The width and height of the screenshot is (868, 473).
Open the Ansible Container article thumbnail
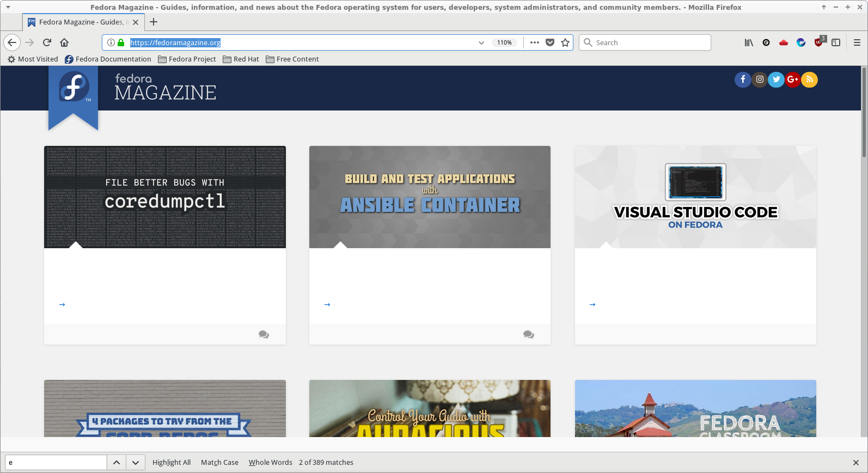430,197
